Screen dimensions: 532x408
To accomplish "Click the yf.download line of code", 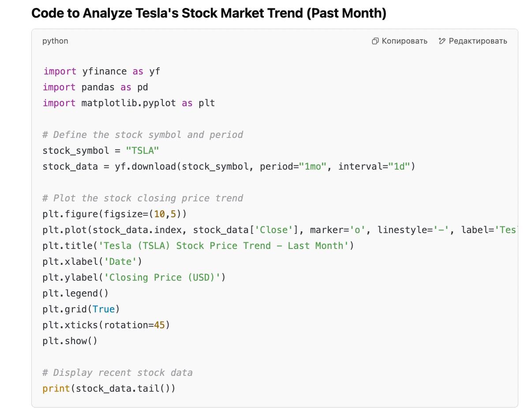I will (229, 167).
